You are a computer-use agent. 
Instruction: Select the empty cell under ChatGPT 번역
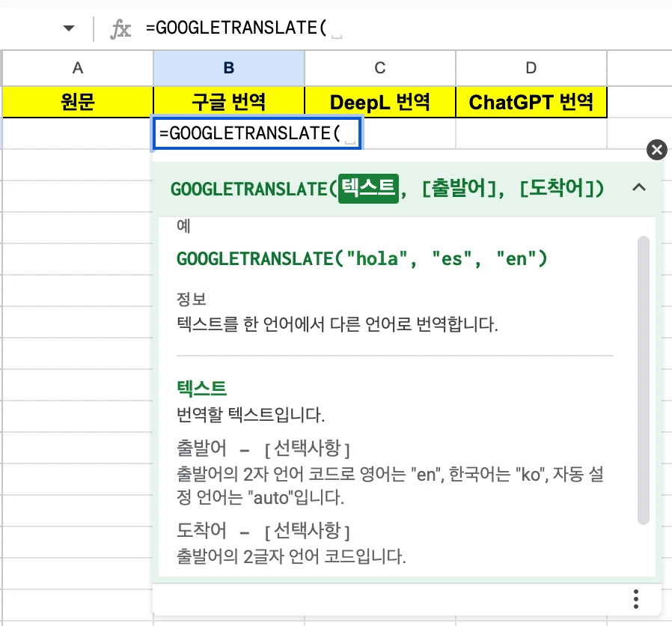(x=531, y=133)
